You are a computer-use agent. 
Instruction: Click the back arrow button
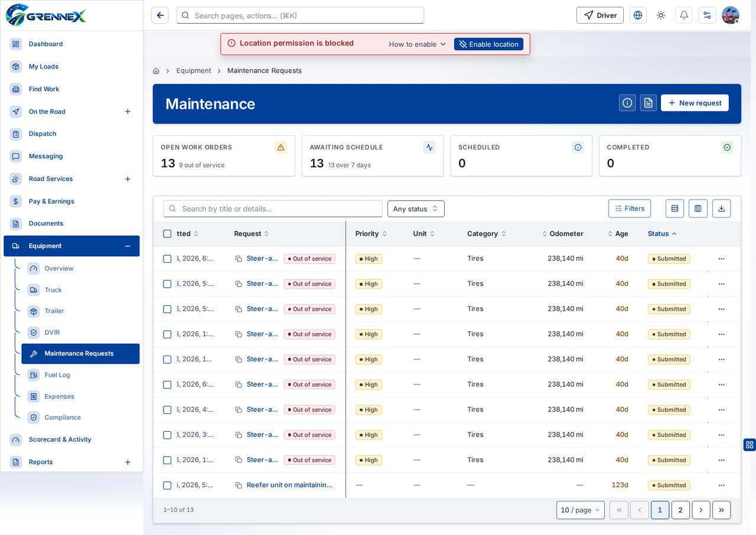pyautogui.click(x=160, y=15)
